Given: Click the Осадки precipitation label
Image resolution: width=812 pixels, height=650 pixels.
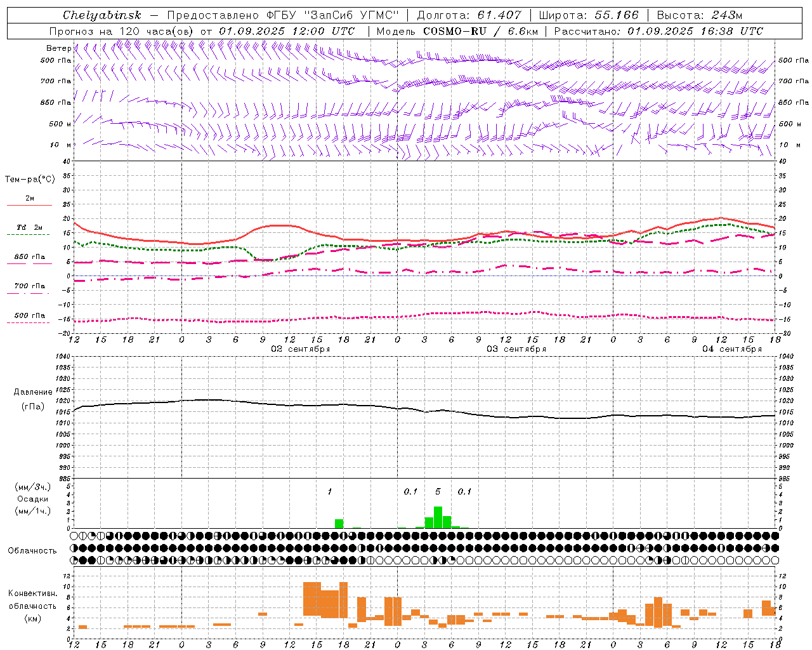Looking at the screenshot, I should 33,499.
